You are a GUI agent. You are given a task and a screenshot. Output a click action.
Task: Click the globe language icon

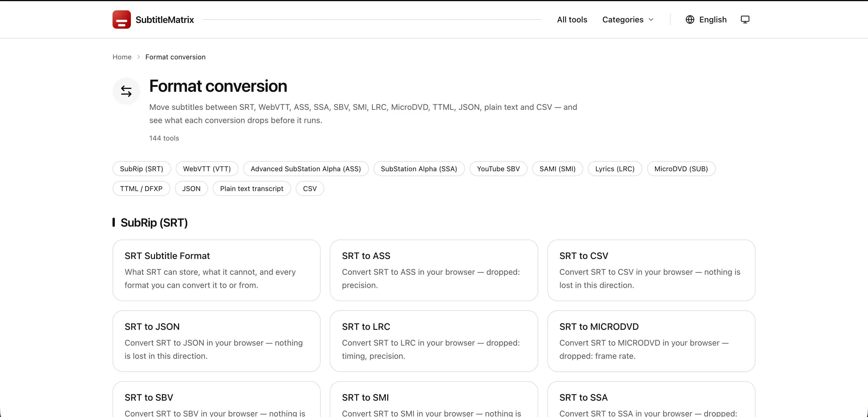click(x=690, y=20)
